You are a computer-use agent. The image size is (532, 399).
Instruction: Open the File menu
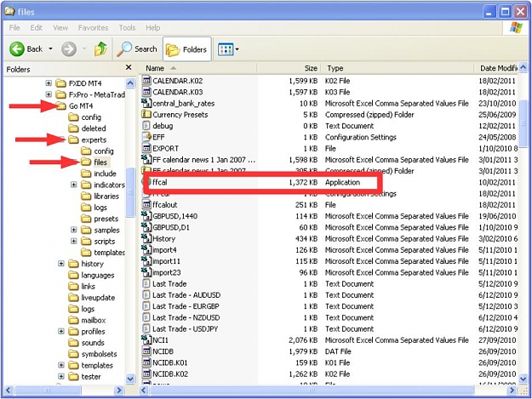pyautogui.click(x=14, y=28)
